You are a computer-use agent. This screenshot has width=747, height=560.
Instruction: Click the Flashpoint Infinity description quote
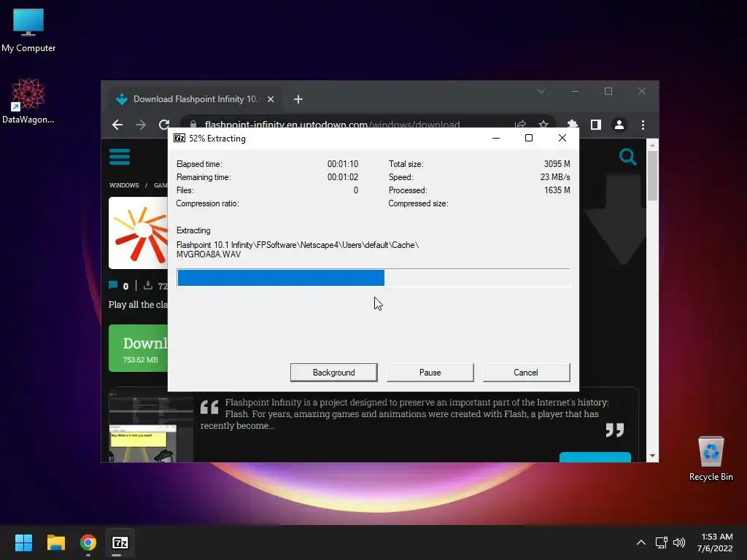pyautogui.click(x=404, y=414)
